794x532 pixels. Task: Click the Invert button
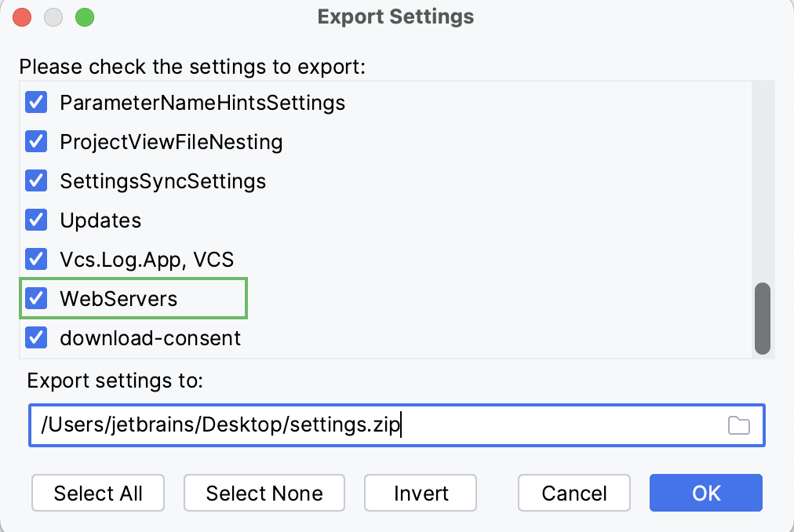click(x=421, y=493)
